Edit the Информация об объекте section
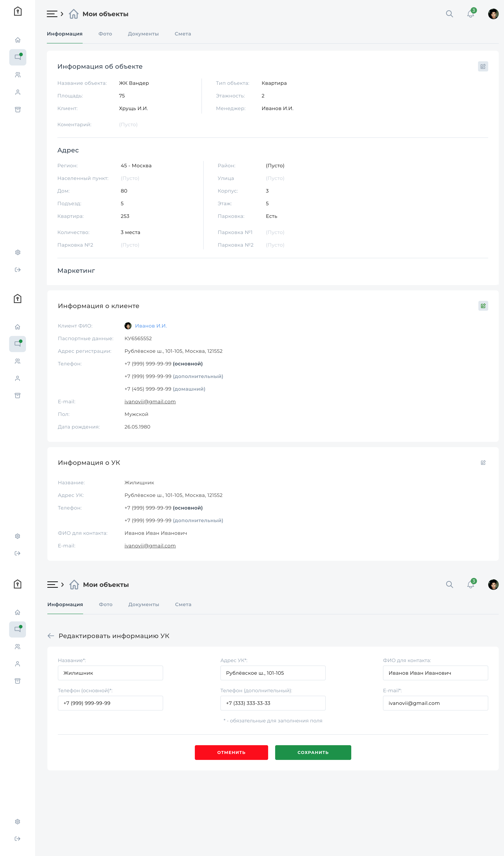Image resolution: width=504 pixels, height=856 pixels. (483, 67)
